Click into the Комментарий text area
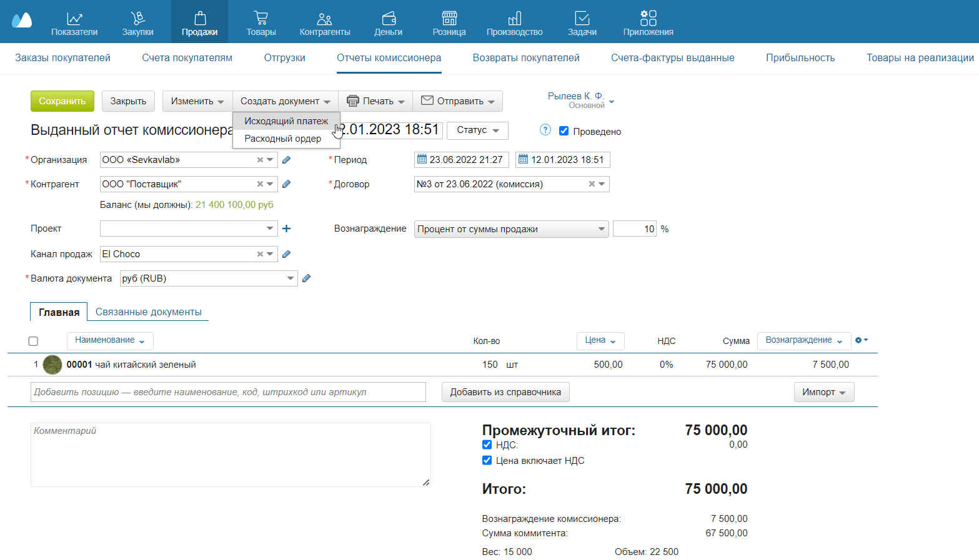The image size is (979, 560). (230, 454)
